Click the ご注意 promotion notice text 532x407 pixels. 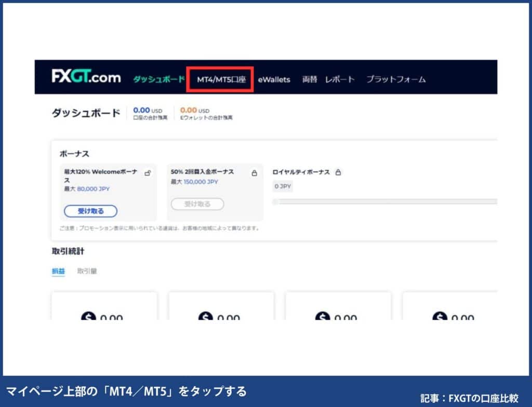[159, 228]
